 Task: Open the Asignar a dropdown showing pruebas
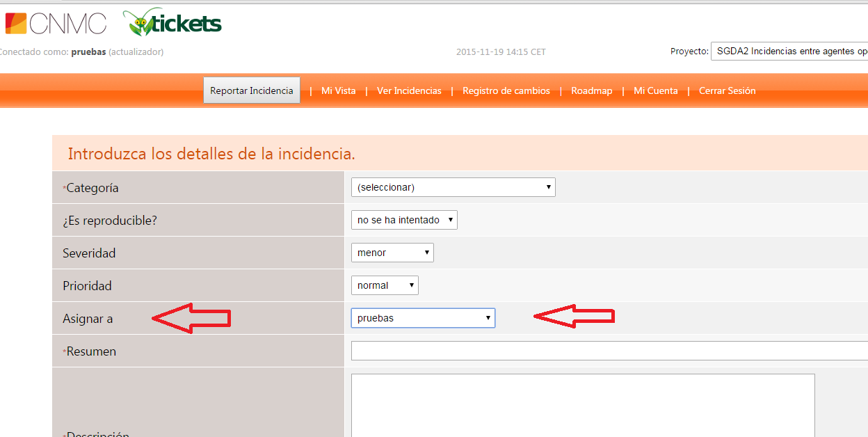tap(423, 318)
